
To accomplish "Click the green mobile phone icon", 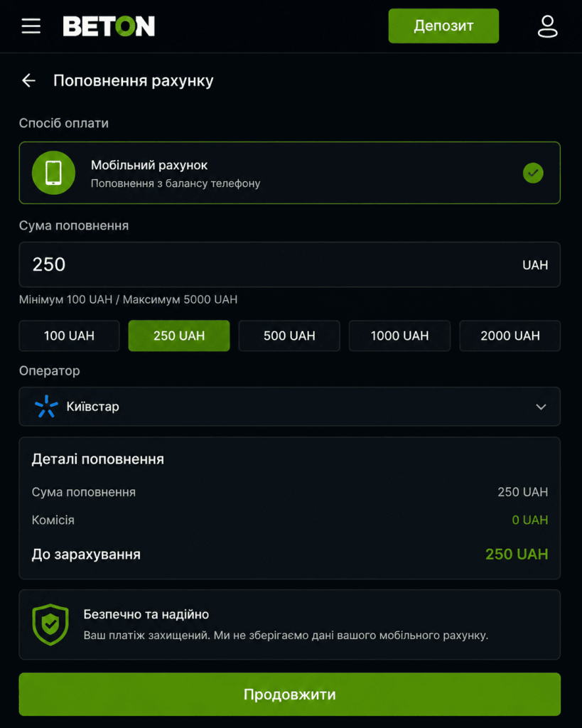I will [x=53, y=173].
